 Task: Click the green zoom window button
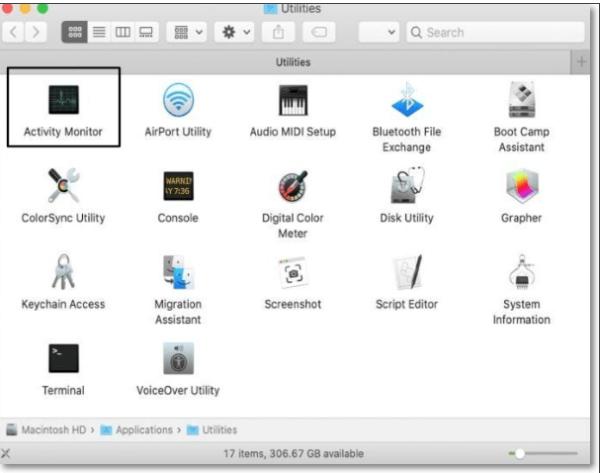tap(43, 8)
